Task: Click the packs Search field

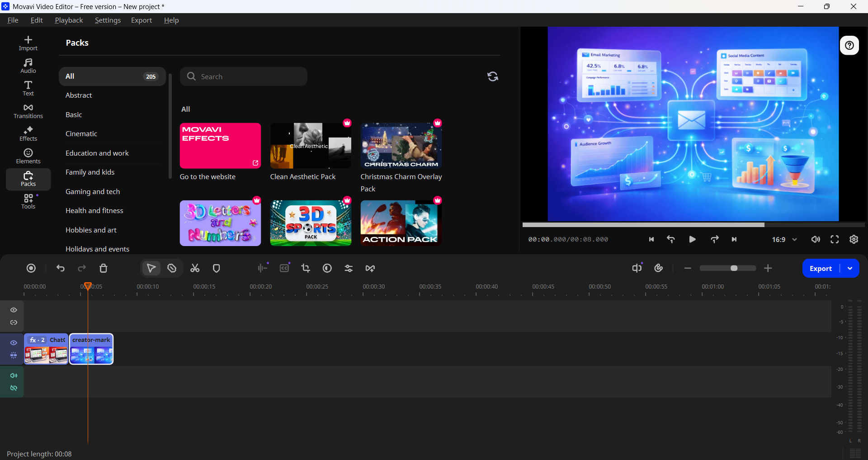Action: 244,76
